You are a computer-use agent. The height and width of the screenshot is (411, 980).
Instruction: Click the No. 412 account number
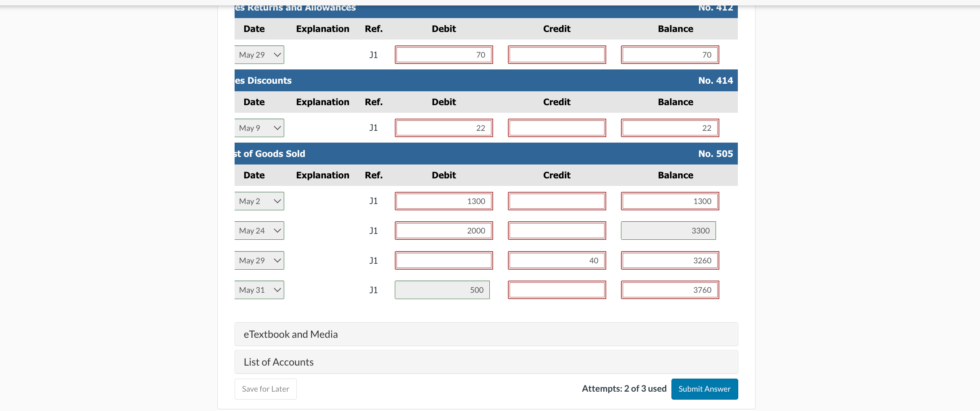716,8
